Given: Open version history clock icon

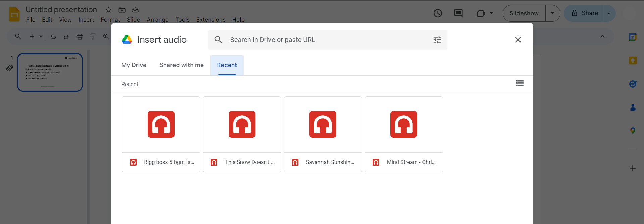Looking at the screenshot, I should 438,13.
